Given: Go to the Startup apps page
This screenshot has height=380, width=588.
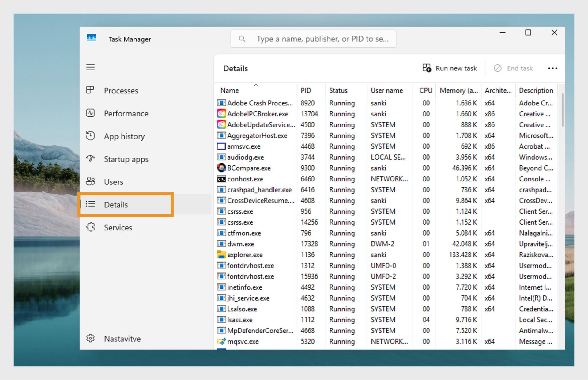Looking at the screenshot, I should click(x=126, y=159).
